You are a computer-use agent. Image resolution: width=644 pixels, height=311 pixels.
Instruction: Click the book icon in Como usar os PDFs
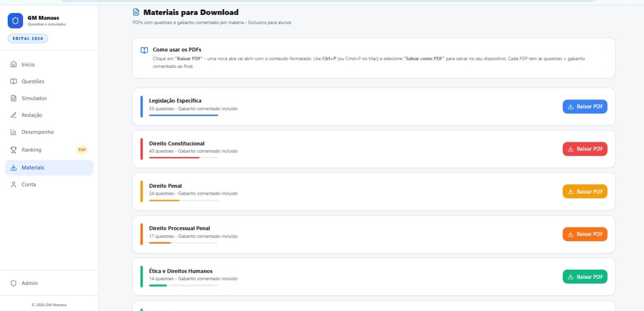click(x=144, y=50)
